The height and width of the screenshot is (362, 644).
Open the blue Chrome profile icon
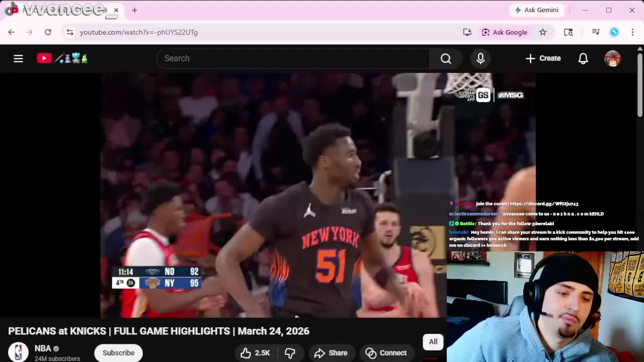coord(614,32)
